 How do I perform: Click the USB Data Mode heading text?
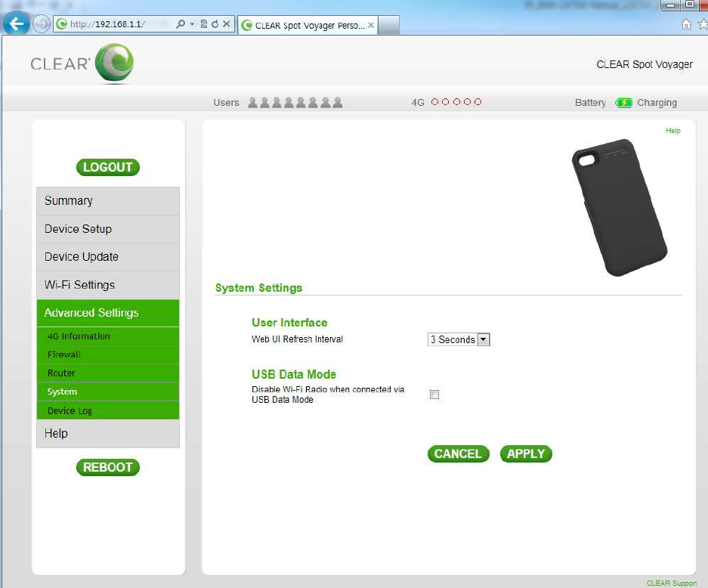tap(294, 374)
